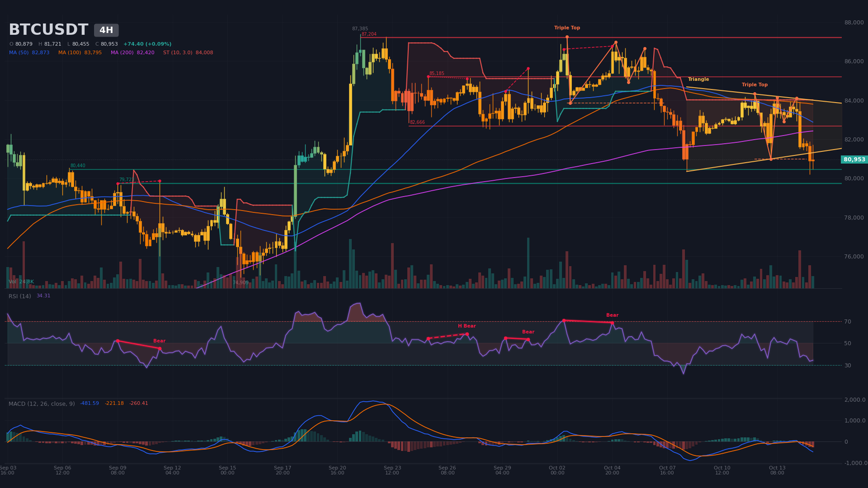This screenshot has height=488, width=868.
Task: Click the Oct 02 00:00 time axis label
Action: pos(557,470)
